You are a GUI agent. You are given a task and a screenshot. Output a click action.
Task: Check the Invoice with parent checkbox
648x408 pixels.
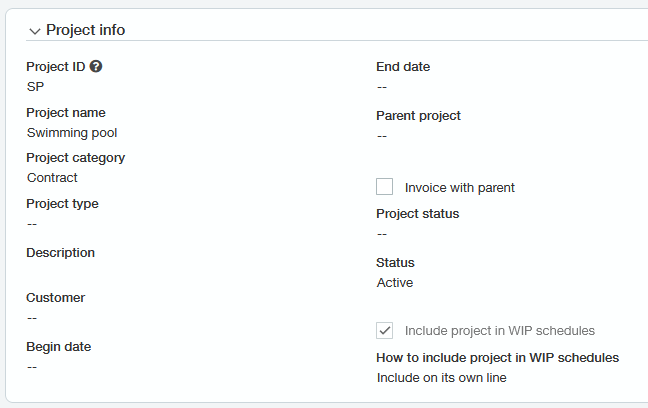[x=384, y=186]
